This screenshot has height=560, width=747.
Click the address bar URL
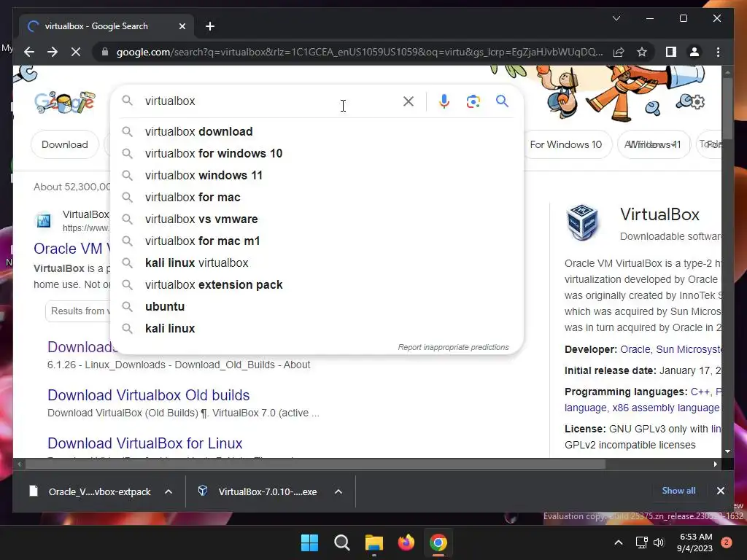[x=360, y=52]
